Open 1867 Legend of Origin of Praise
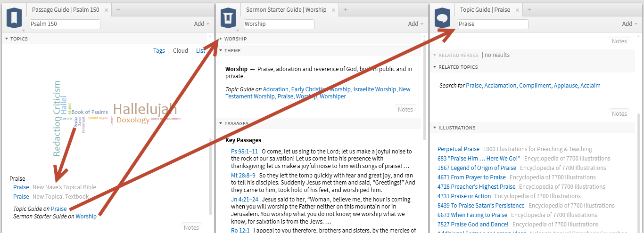Screen dimensions: 644x233 coord(477,168)
